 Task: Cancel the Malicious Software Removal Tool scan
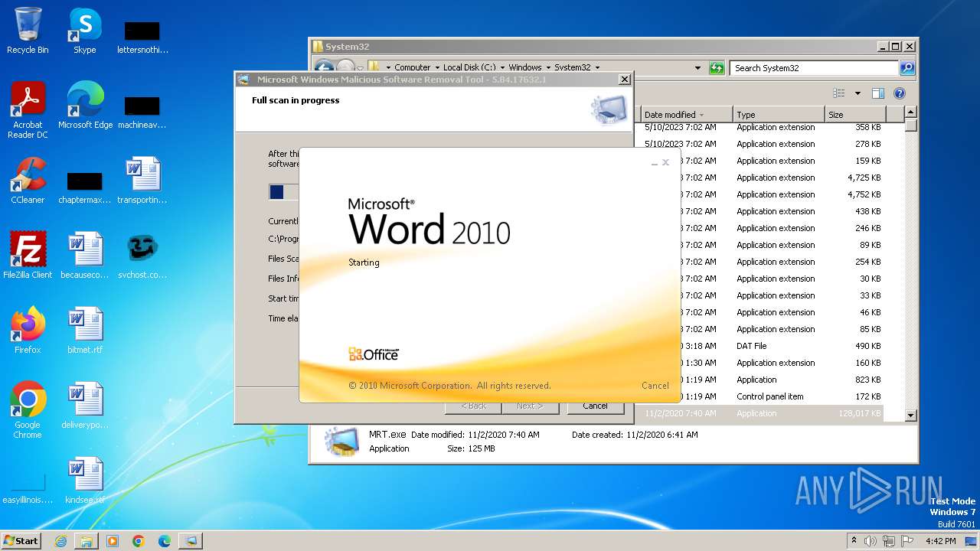click(595, 406)
